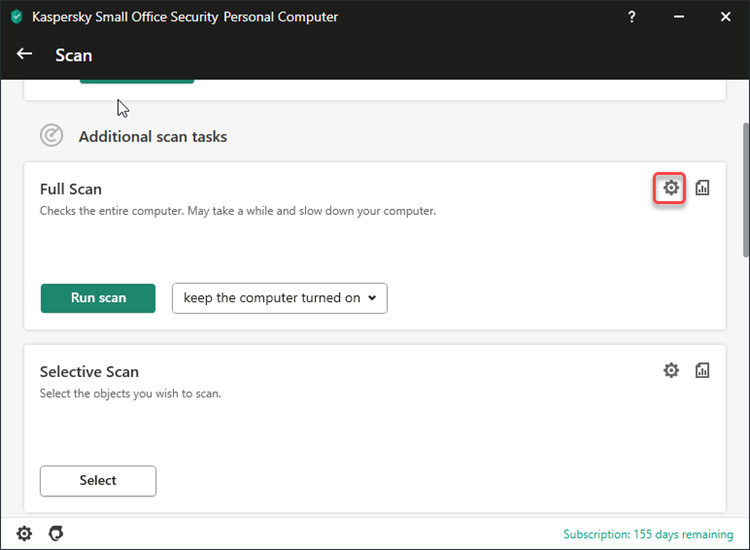Expand the keep the computer turned on dropdown
750x550 pixels.
click(280, 298)
